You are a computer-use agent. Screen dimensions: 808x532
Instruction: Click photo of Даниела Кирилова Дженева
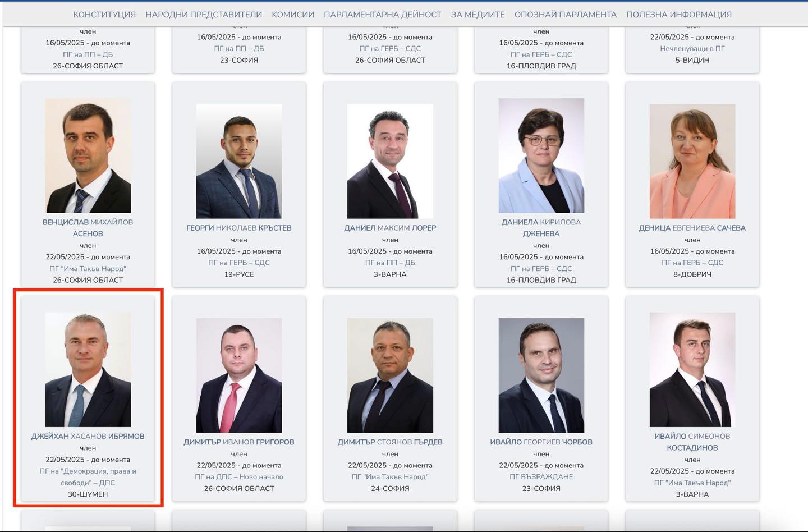coord(541,155)
